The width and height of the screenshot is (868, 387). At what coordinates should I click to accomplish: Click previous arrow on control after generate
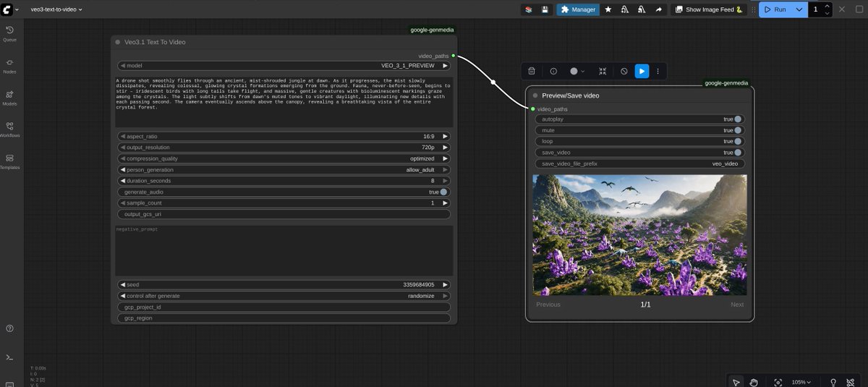coord(122,296)
